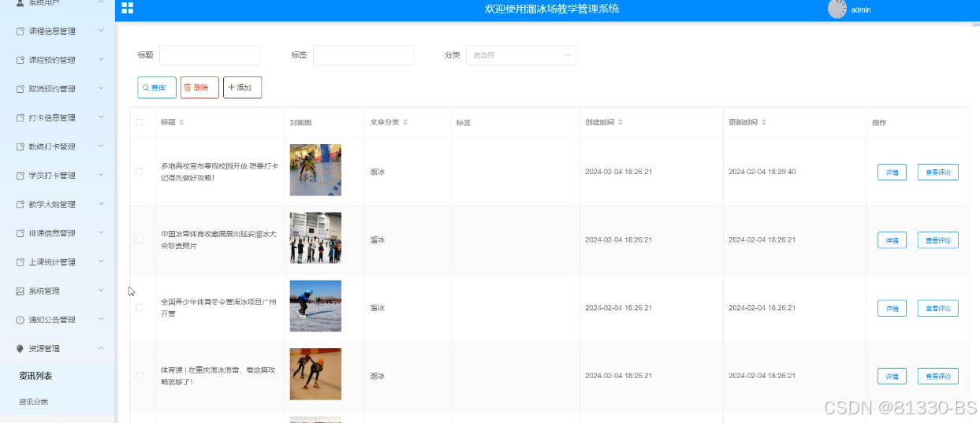Expand the 教学大纲管理 menu chevron
Image resolution: width=980 pixels, height=423 pixels.
[x=101, y=204]
